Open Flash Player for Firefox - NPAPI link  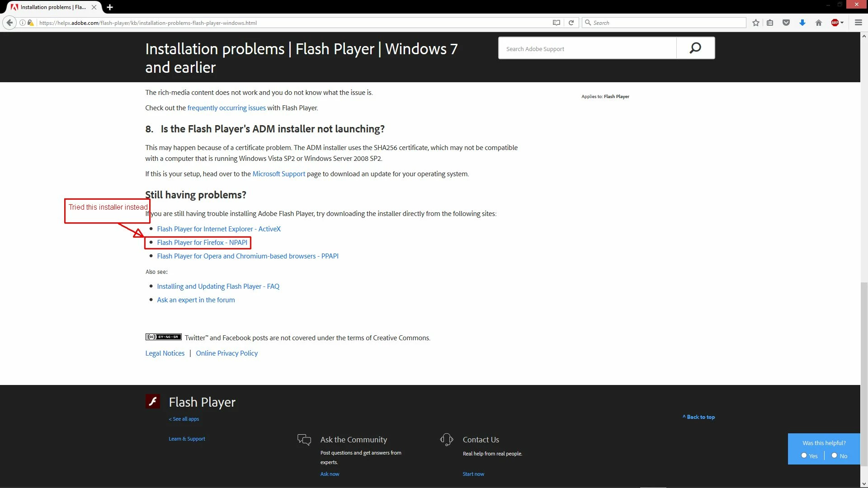(202, 243)
